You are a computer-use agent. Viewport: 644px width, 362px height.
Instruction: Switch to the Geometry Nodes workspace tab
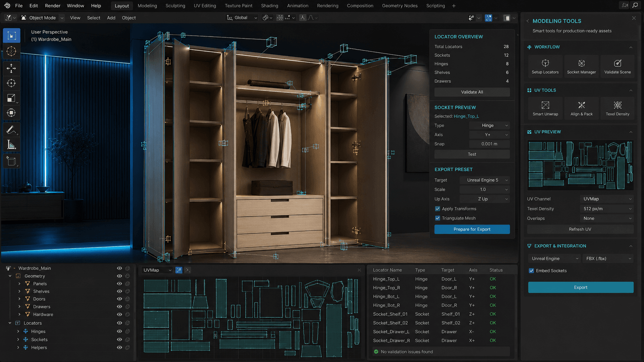pyautogui.click(x=399, y=6)
